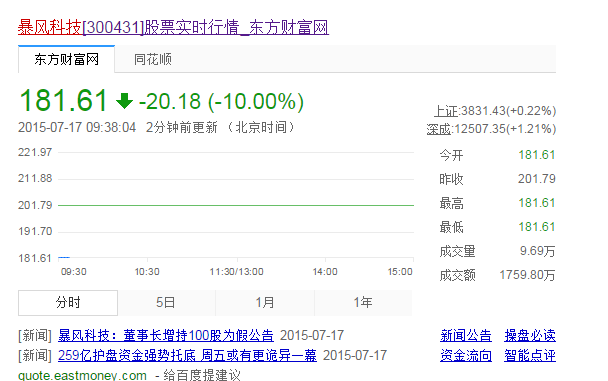The height and width of the screenshot is (381, 608).
Task: Switch to the 同花顺 data source tab
Action: (153, 59)
